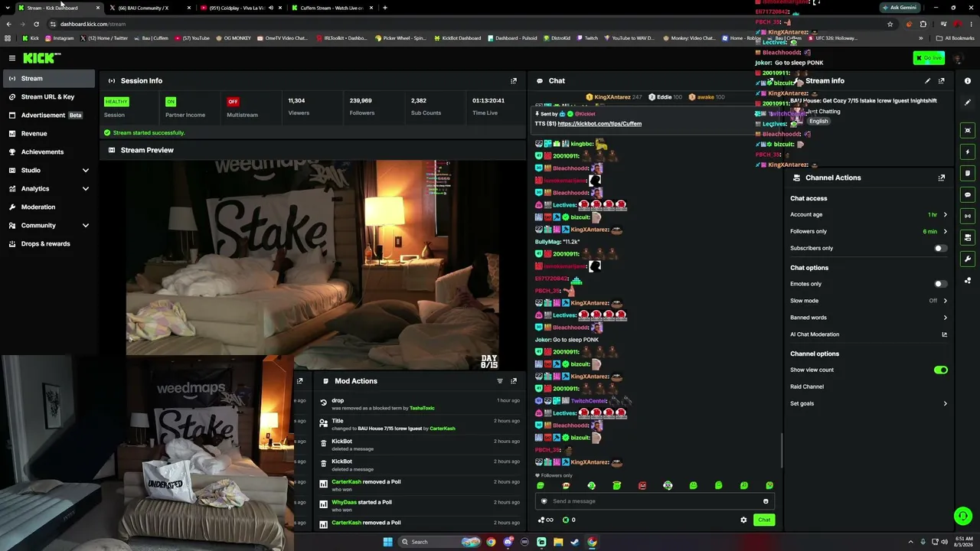Click the red angry emote in quick emotes
Viewport: 980px width, 551px height.
(642, 485)
